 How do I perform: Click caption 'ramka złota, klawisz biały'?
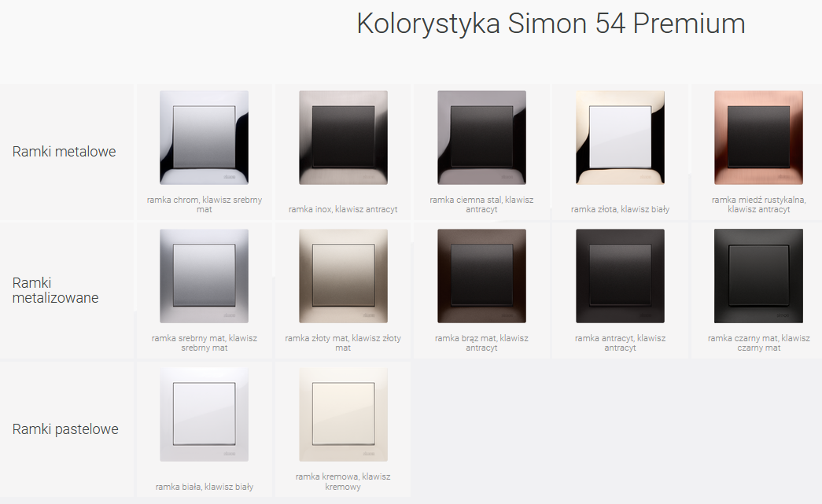point(620,209)
